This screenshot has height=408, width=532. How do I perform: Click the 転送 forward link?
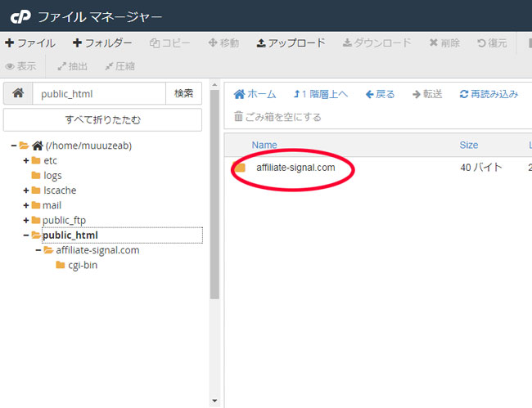pyautogui.click(x=427, y=94)
